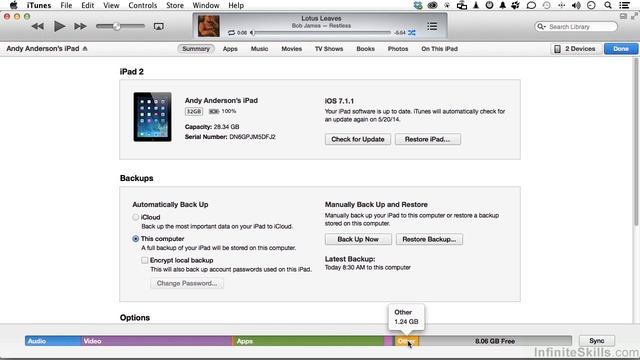Viewport: 640px width, 360px height.
Task: Click Check for Update
Action: click(358, 139)
